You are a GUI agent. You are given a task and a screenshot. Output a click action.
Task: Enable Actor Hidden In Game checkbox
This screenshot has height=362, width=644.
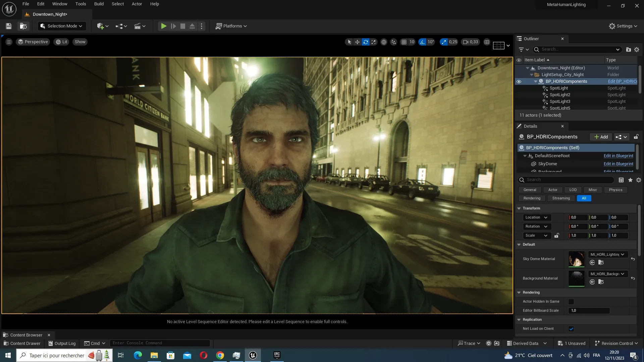(571, 302)
